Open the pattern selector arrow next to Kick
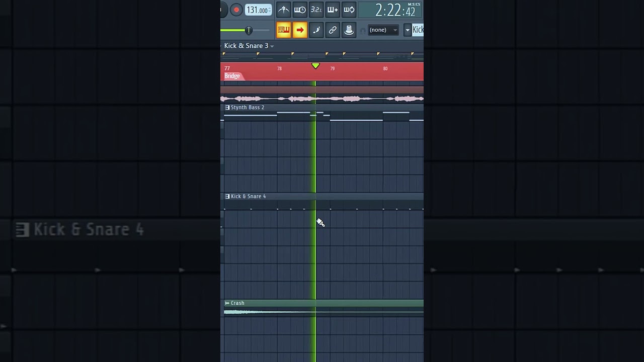 (408, 30)
